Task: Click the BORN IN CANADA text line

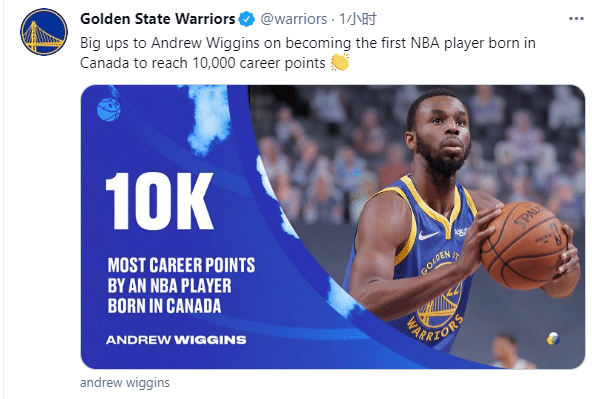Action: [164, 306]
